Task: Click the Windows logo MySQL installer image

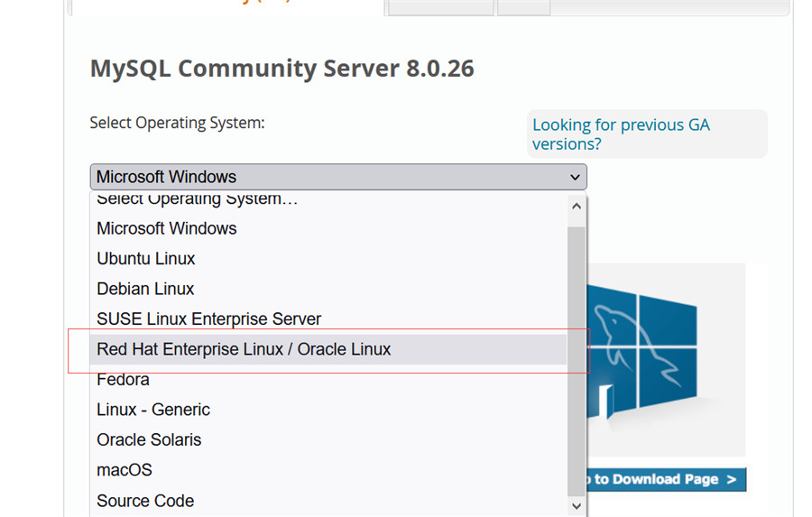Action: (x=666, y=361)
